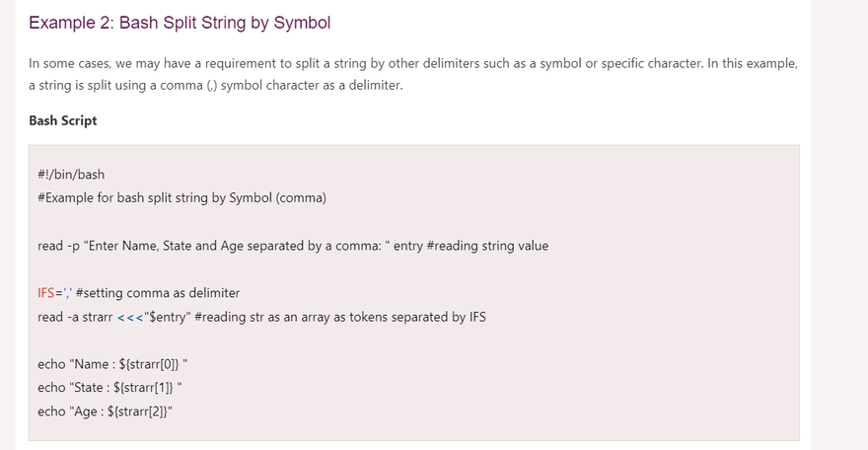Click the sentence "a string is split using a comma"
Viewport: 868px width, 450px height.
(x=216, y=86)
